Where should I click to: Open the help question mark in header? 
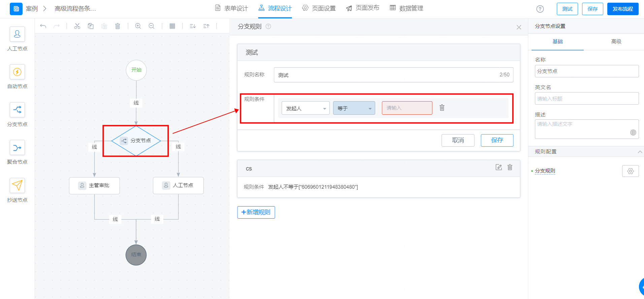[x=540, y=9]
